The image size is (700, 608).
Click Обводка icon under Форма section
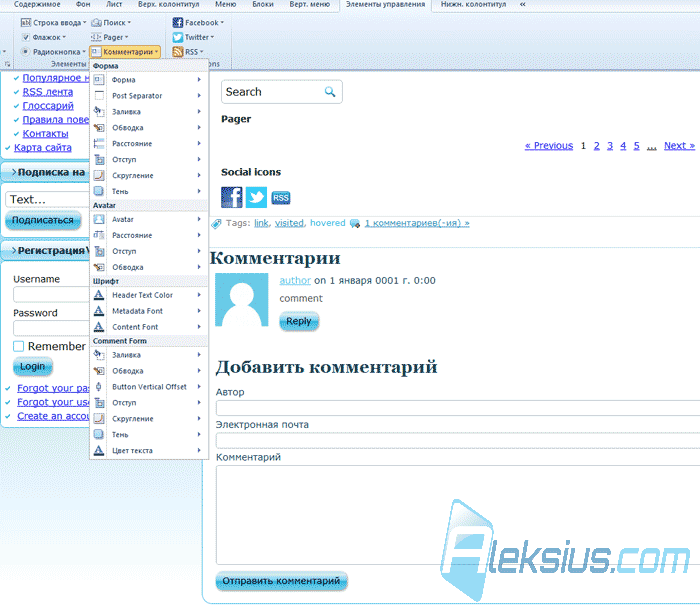pos(99,128)
